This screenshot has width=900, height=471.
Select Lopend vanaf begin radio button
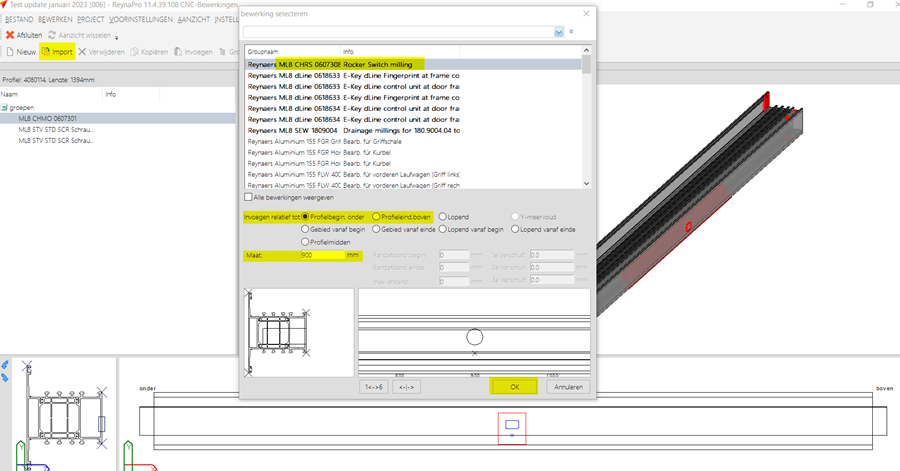[443, 229]
